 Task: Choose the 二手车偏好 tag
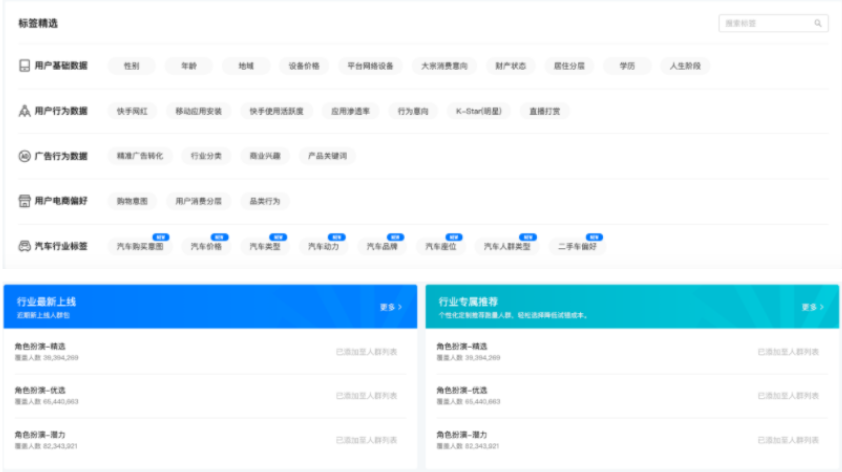pos(577,246)
